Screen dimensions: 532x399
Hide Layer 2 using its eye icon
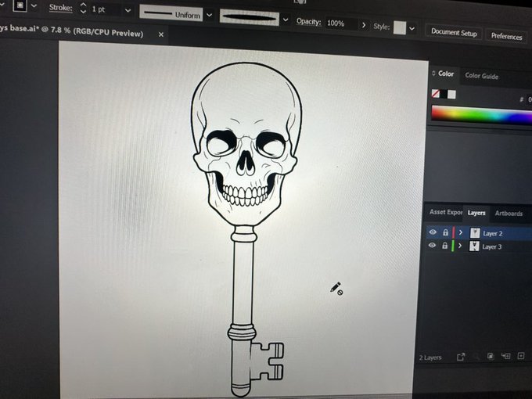click(432, 232)
